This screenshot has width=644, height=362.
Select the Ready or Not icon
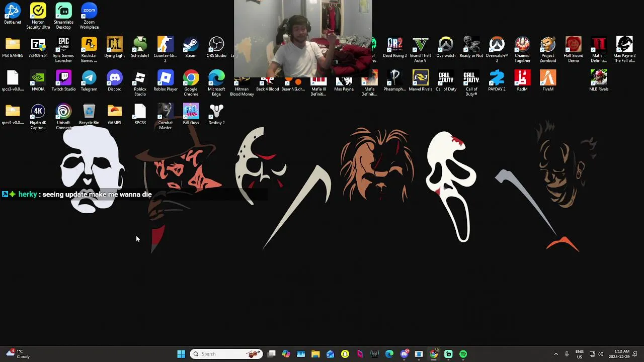(471, 48)
